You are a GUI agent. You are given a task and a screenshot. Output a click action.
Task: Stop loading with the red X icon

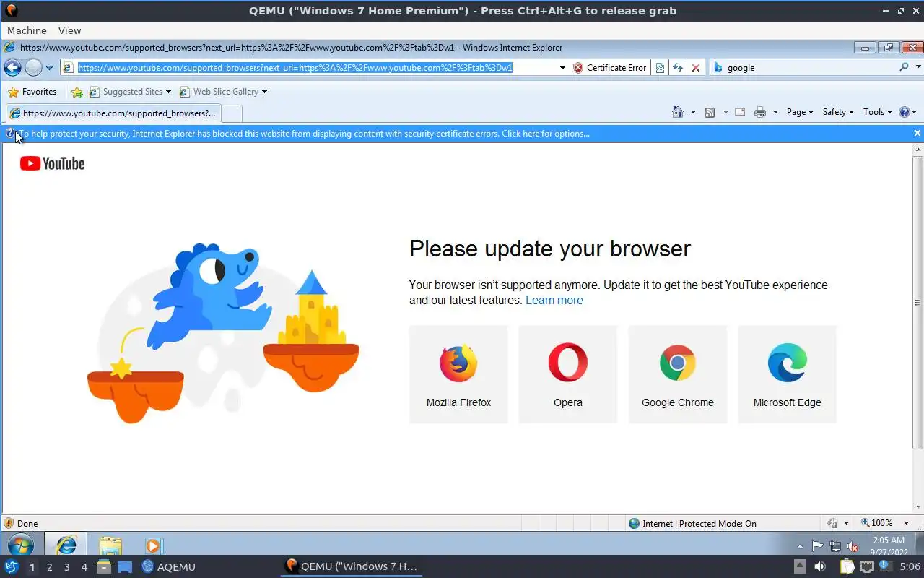coord(695,68)
